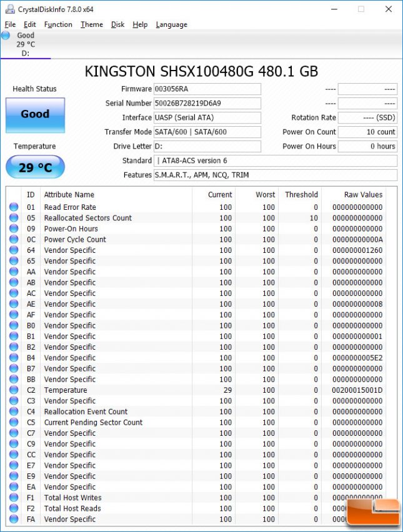
Task: Click the Power On Hours field 0 hours
Action: coord(367,146)
